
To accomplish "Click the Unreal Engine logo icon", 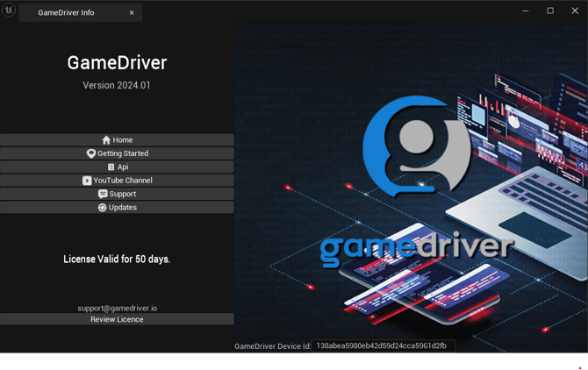I will [9, 11].
